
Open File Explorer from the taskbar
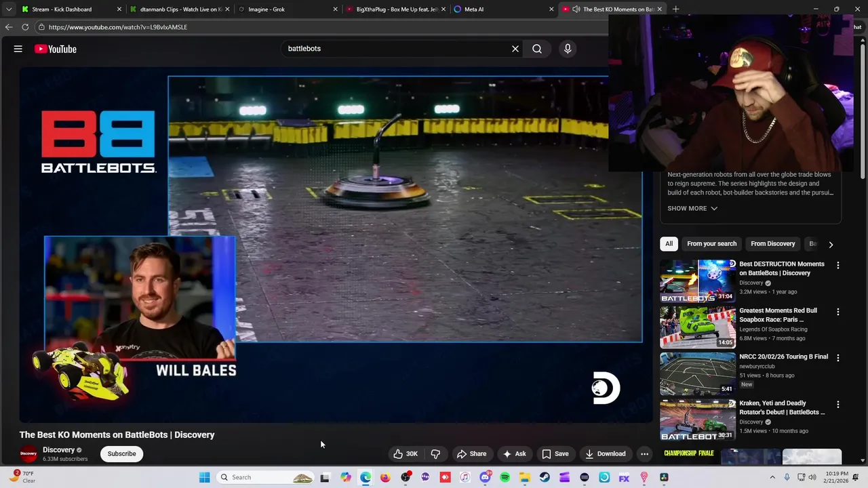coord(525,477)
